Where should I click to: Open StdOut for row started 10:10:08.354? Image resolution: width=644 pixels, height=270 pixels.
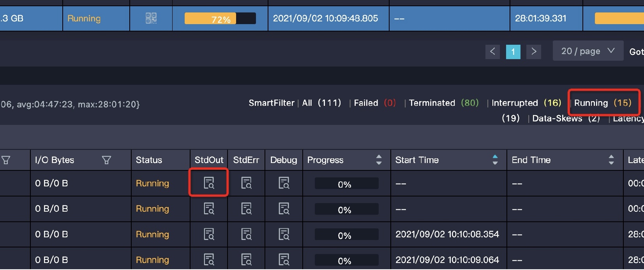pos(209,234)
